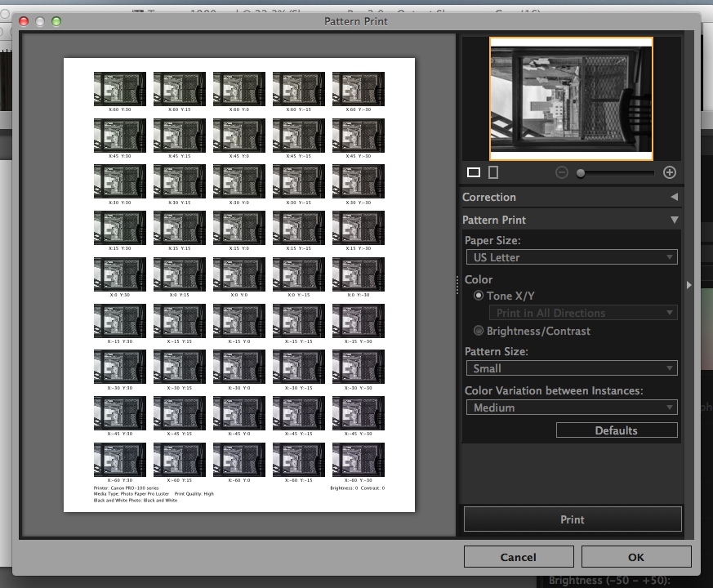Click the Defaults button
Viewport: 713px width, 588px height.
coord(617,430)
